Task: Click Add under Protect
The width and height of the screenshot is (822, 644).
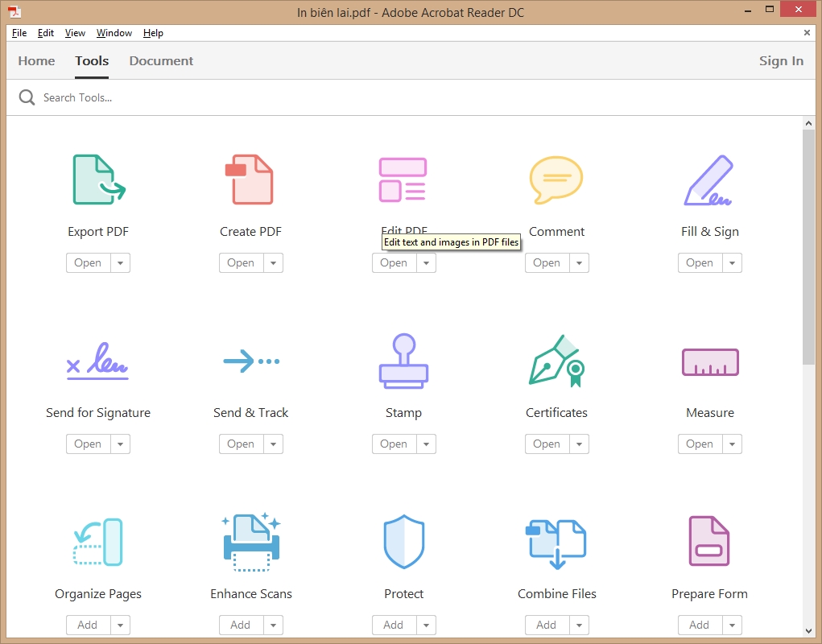Action: coord(394,625)
